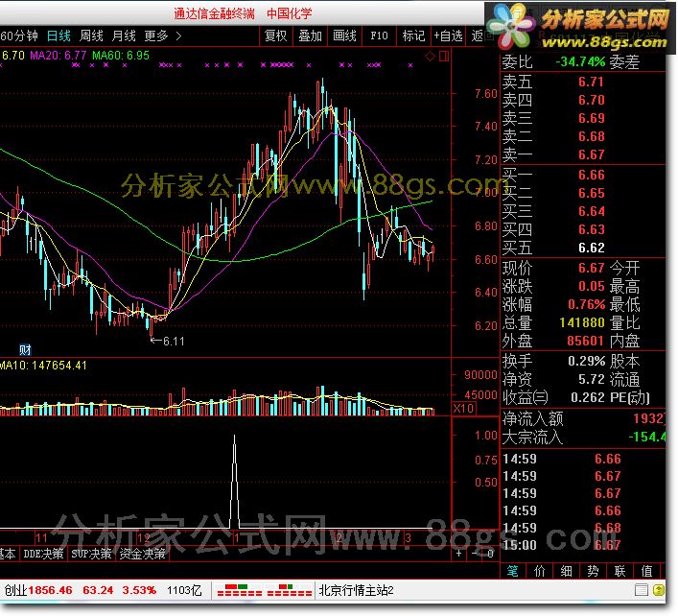
Task: Click the red diamond chart icon
Action: click(x=430, y=56)
